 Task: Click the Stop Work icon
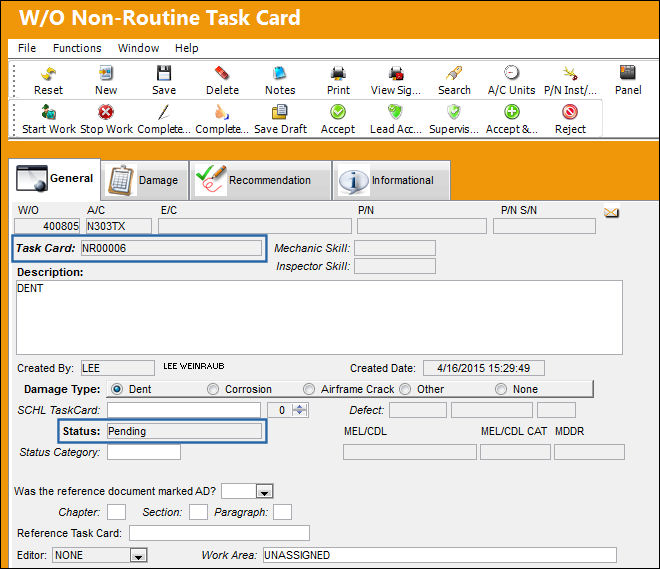tap(106, 112)
